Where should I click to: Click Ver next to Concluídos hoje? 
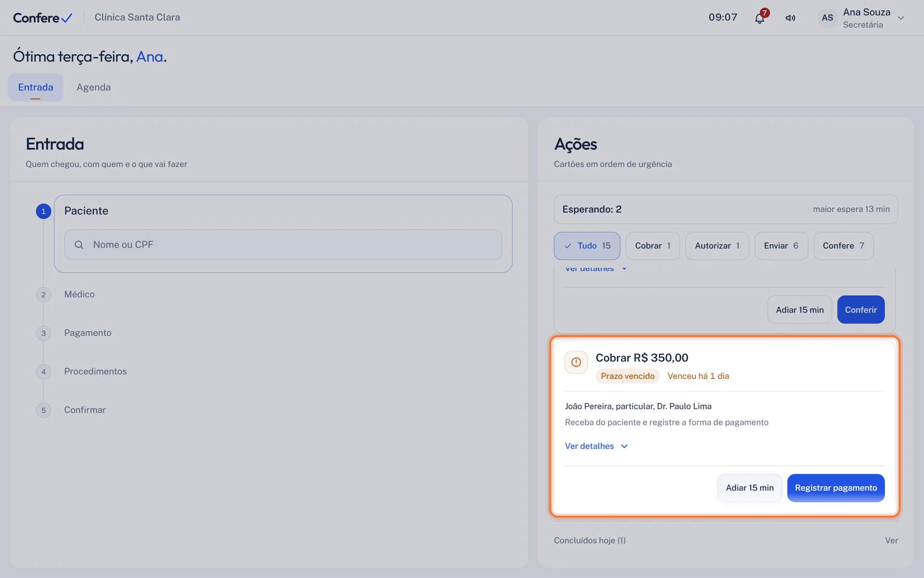click(891, 540)
